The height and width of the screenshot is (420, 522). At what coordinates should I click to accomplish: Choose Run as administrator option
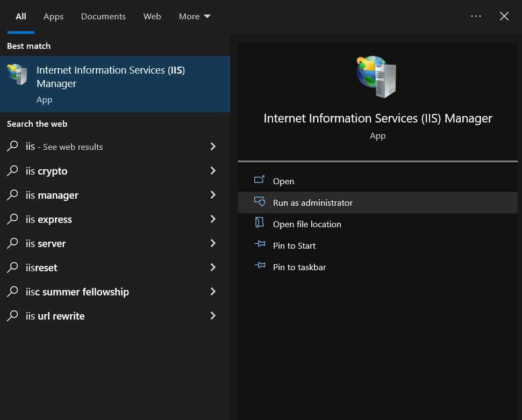click(x=312, y=202)
